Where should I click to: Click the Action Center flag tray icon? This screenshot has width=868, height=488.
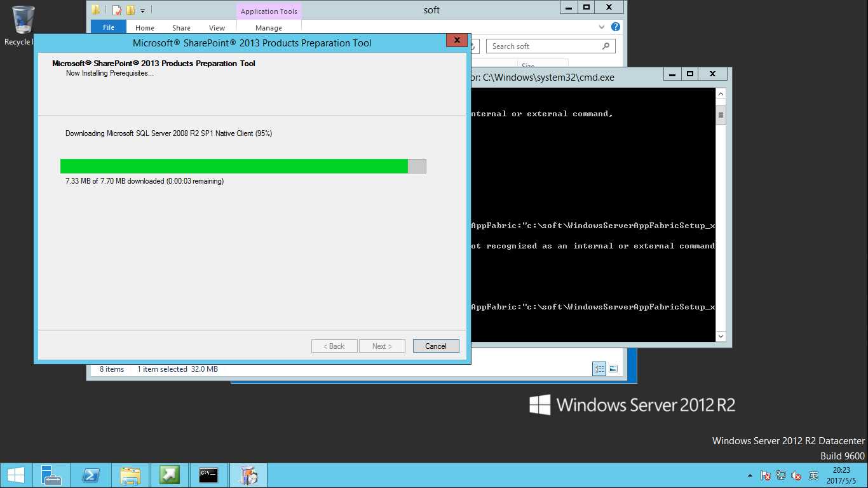[766, 475]
